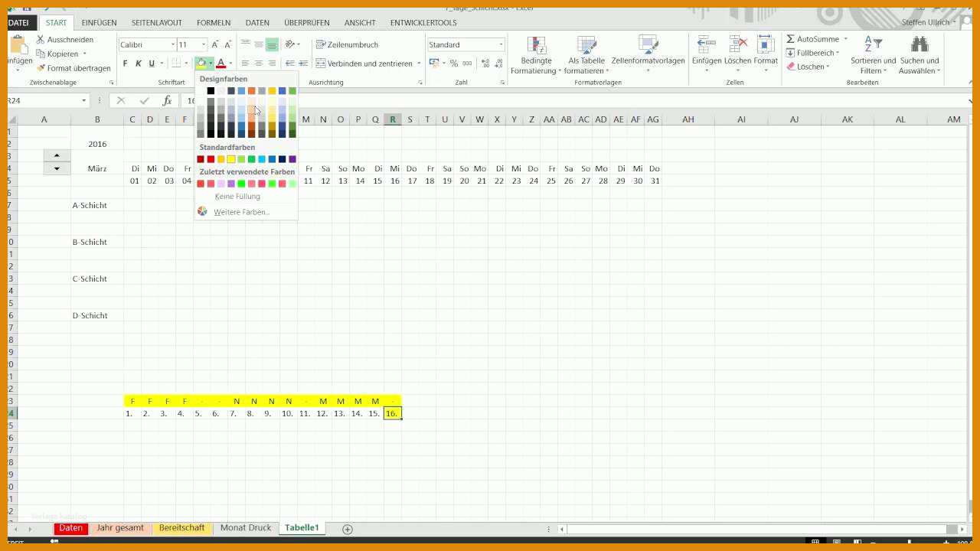Image resolution: width=980 pixels, height=551 pixels.
Task: Switch to the Jahr gesamt sheet tab
Action: (120, 528)
